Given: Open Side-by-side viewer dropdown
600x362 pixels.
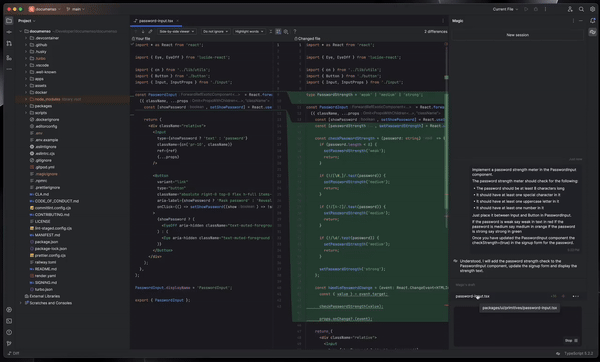Looking at the screenshot, I should pos(177,31).
